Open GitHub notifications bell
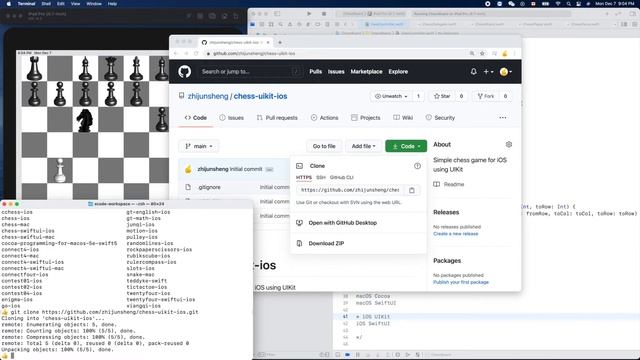The image size is (640, 360). click(x=473, y=71)
